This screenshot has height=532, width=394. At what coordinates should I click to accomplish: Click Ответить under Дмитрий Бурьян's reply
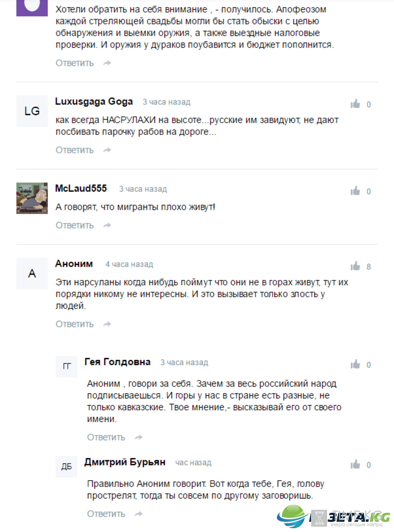tap(106, 514)
